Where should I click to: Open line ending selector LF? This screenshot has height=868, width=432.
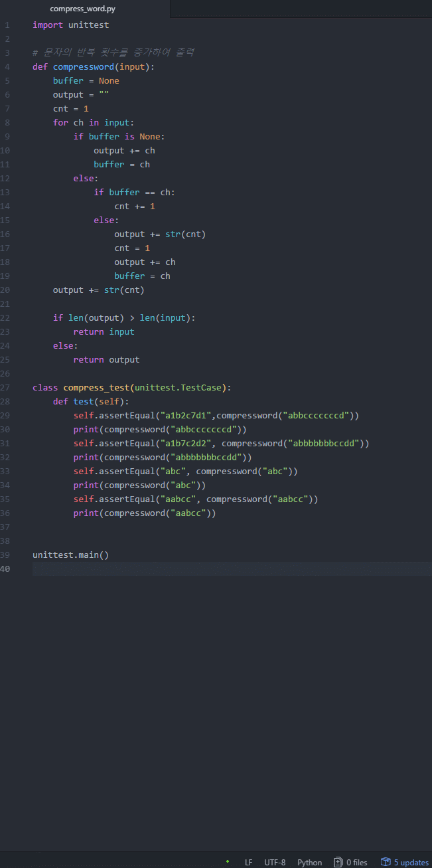pyautogui.click(x=248, y=862)
